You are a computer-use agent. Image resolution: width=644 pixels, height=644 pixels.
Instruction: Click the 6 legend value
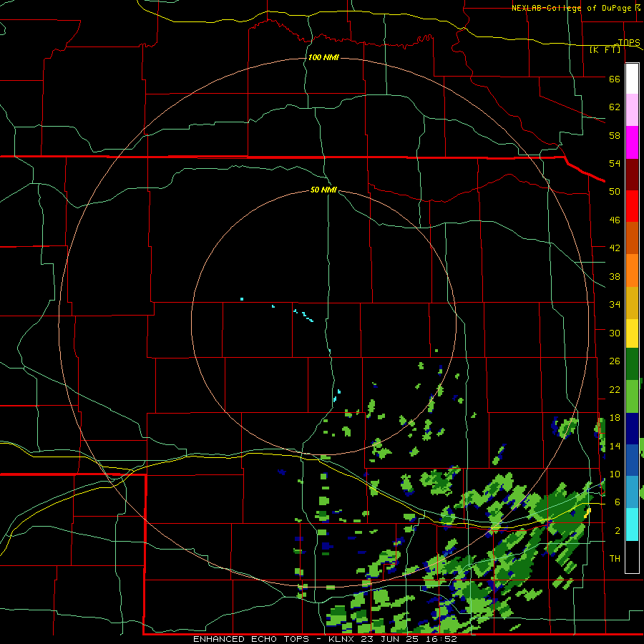(618, 502)
